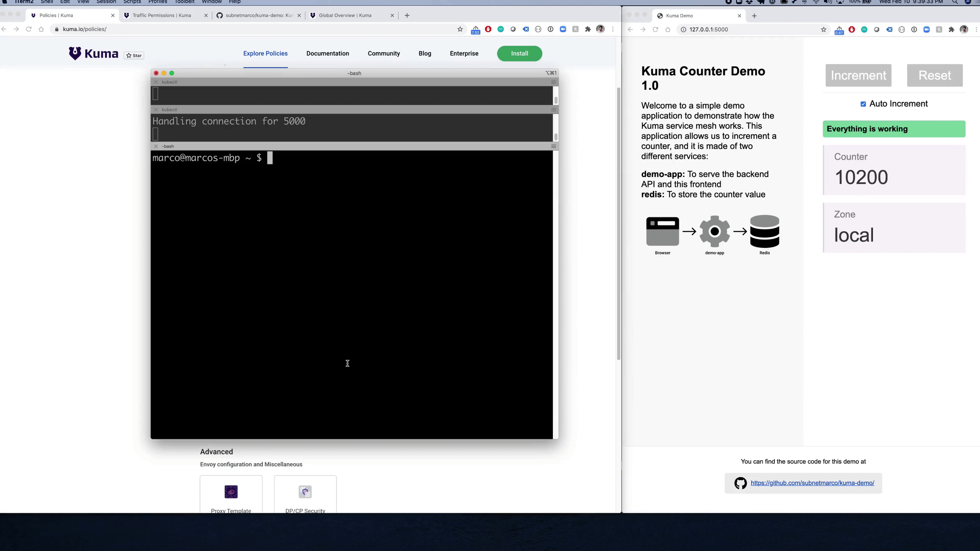Open extensions puzzle icon in left browser
Screen dimensions: 980x551
click(x=588, y=29)
